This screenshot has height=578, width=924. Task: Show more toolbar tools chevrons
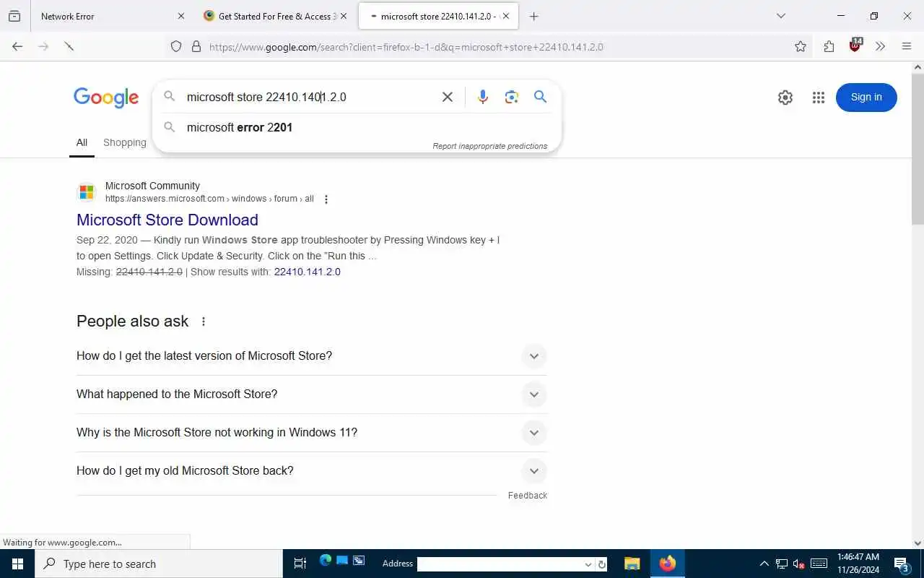pyautogui.click(x=880, y=46)
